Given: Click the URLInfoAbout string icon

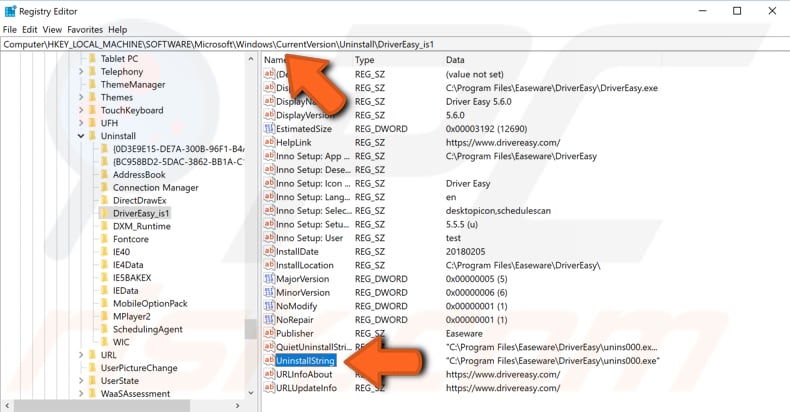Looking at the screenshot, I should (269, 373).
